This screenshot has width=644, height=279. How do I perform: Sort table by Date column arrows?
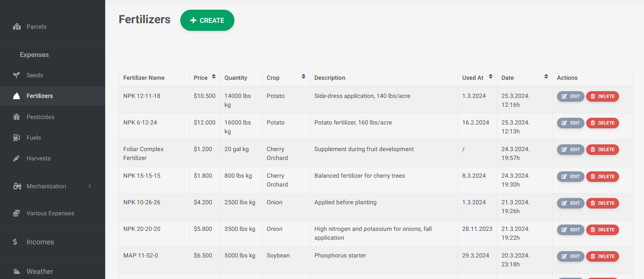coord(546,77)
